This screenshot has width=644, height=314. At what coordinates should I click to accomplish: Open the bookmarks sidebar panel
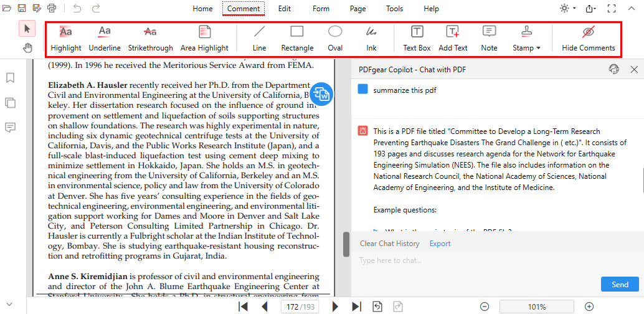coord(11,78)
